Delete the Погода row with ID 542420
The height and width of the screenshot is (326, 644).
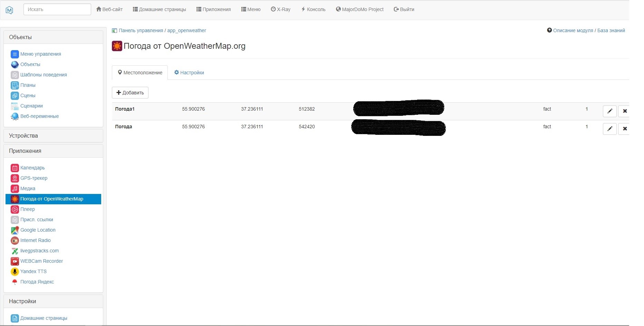(624, 129)
